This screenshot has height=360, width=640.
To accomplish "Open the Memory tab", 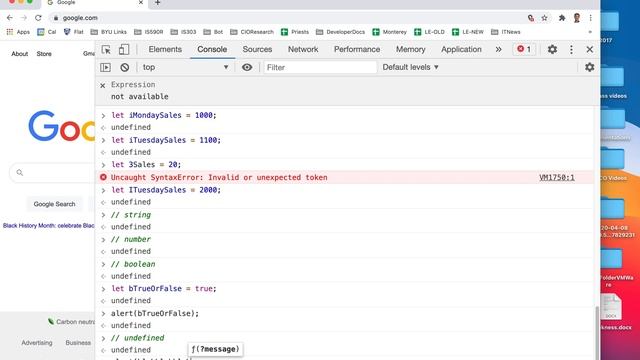I will (410, 49).
